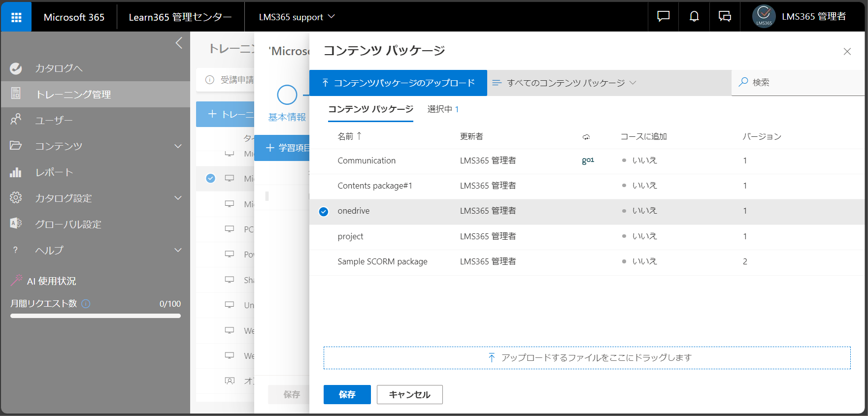Sort by the 名前 column header

coord(349,136)
